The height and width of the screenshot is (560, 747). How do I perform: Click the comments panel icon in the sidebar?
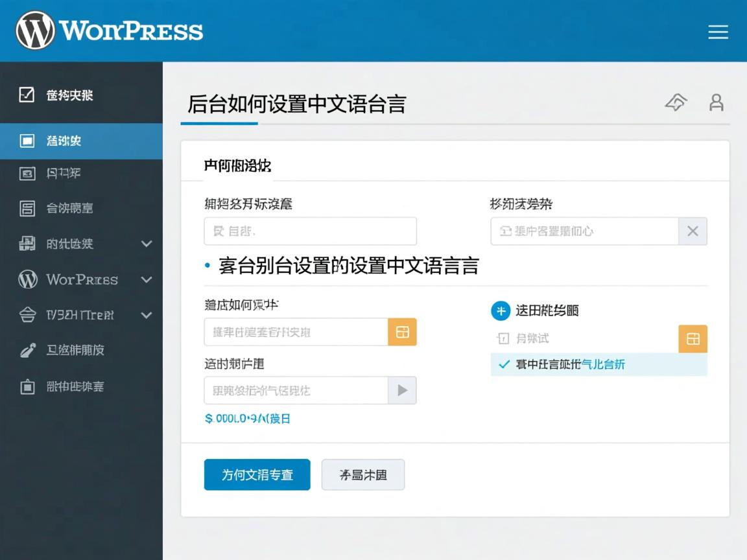(x=25, y=208)
